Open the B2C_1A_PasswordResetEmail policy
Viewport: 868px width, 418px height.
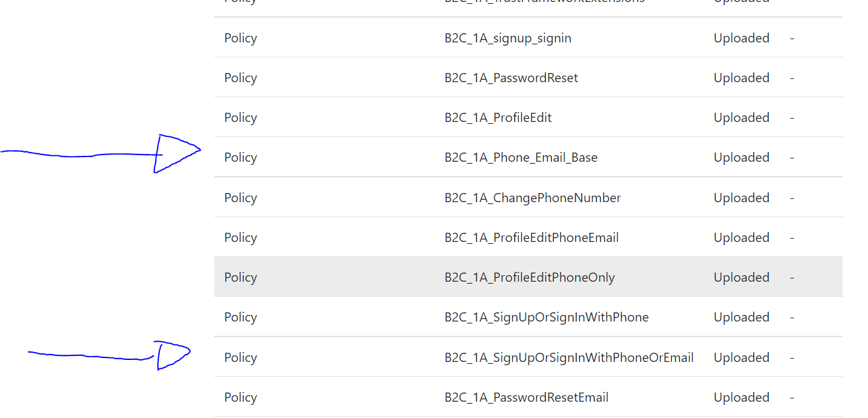[x=527, y=397]
